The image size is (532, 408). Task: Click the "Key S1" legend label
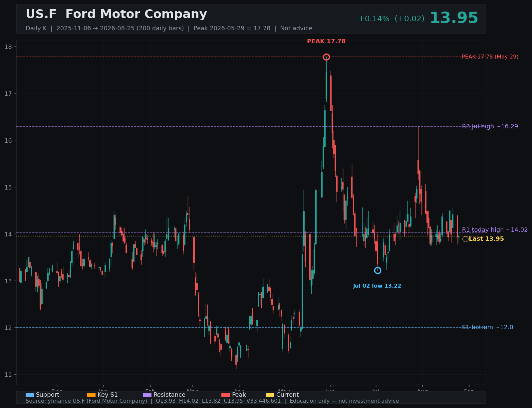108,395
